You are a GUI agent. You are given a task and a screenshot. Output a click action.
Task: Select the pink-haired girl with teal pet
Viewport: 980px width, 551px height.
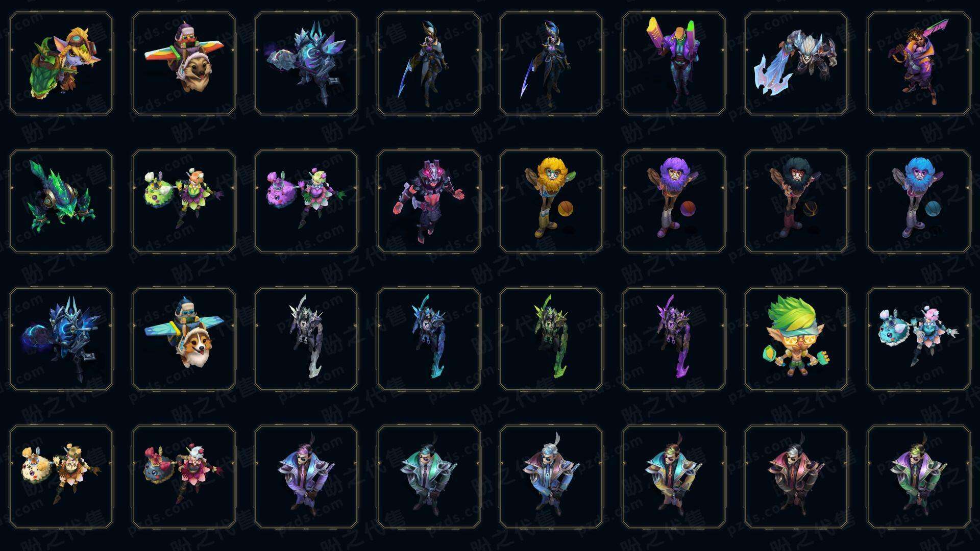tap(919, 339)
